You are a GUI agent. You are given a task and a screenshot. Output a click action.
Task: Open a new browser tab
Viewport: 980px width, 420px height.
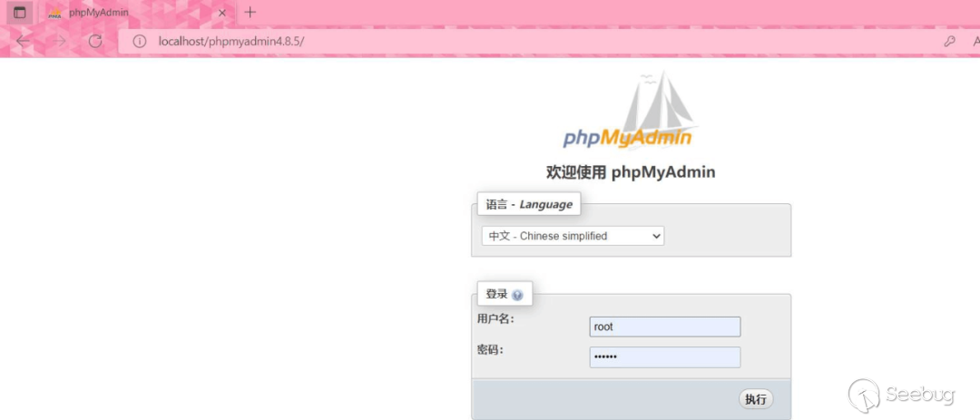point(250,12)
